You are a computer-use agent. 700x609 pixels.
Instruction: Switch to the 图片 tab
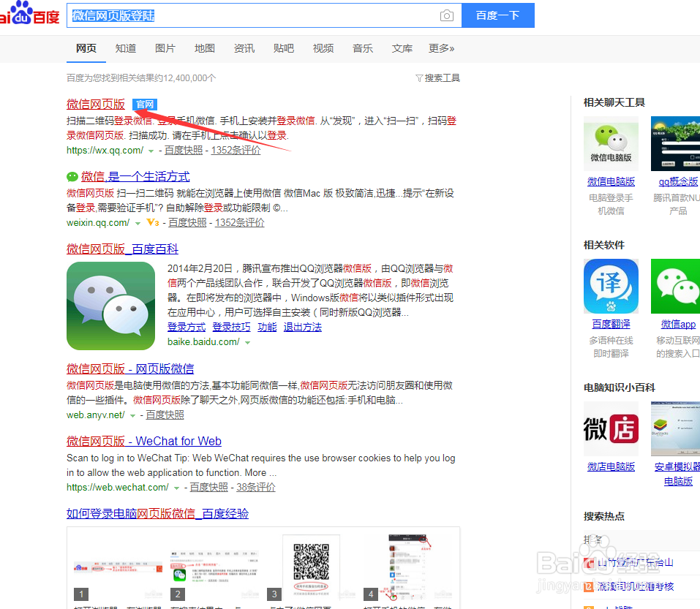pos(165,48)
